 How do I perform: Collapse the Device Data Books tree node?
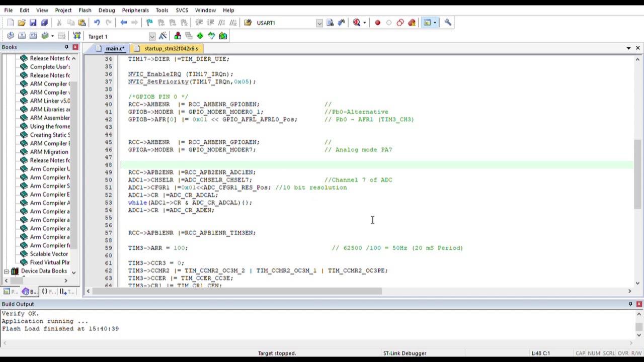point(7,271)
